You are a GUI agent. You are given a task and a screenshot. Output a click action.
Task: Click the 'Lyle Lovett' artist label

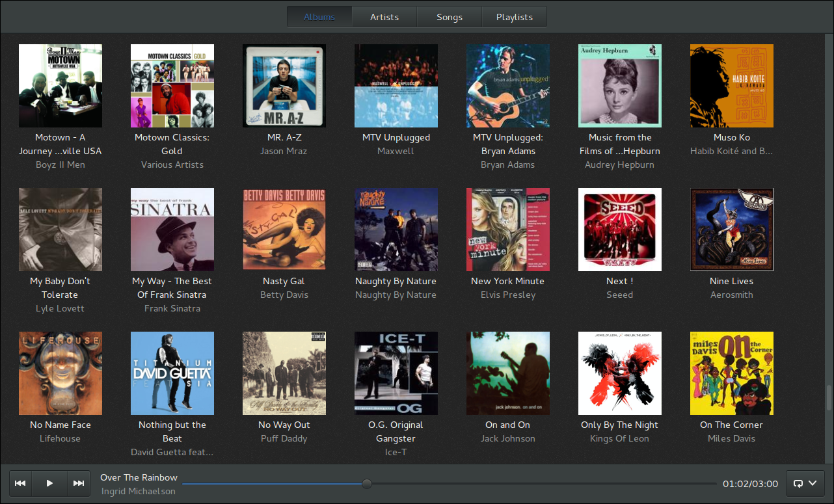pyautogui.click(x=61, y=308)
